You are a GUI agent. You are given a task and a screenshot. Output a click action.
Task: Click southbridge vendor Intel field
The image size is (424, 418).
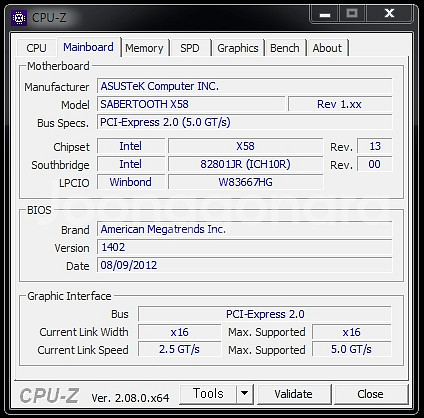[131, 164]
